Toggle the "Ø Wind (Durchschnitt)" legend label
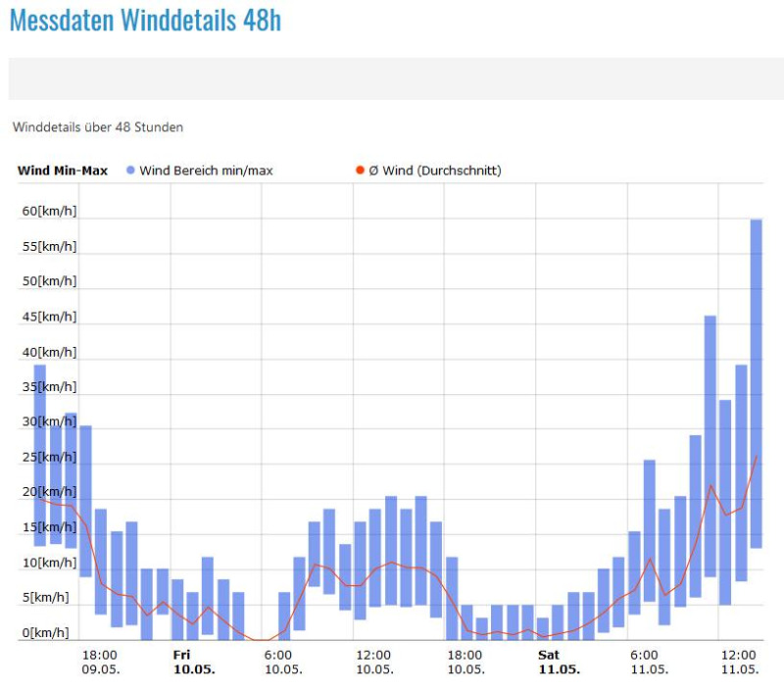Screen dimensions: 784x692 [x=434, y=171]
